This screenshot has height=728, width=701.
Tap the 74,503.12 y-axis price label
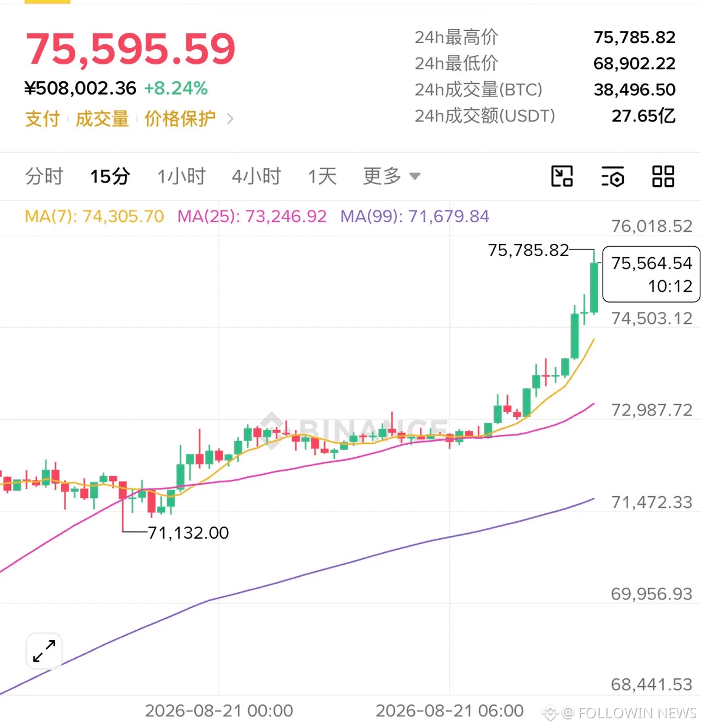coord(652,318)
